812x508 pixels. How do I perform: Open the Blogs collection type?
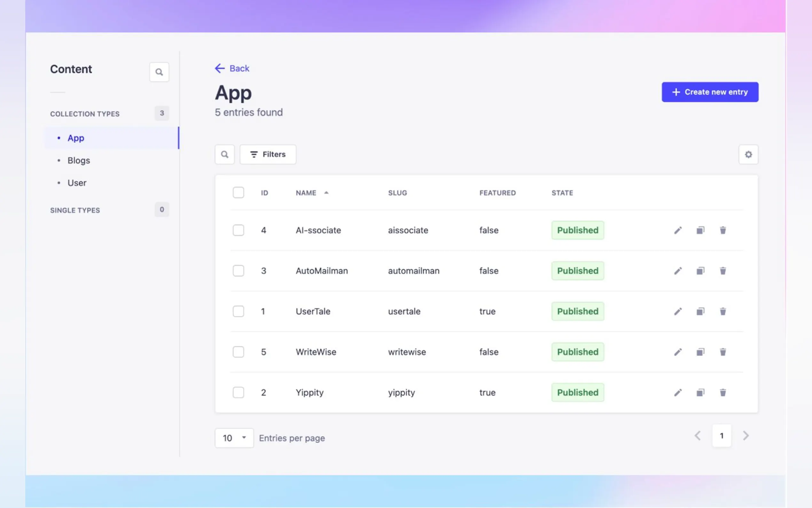(79, 160)
